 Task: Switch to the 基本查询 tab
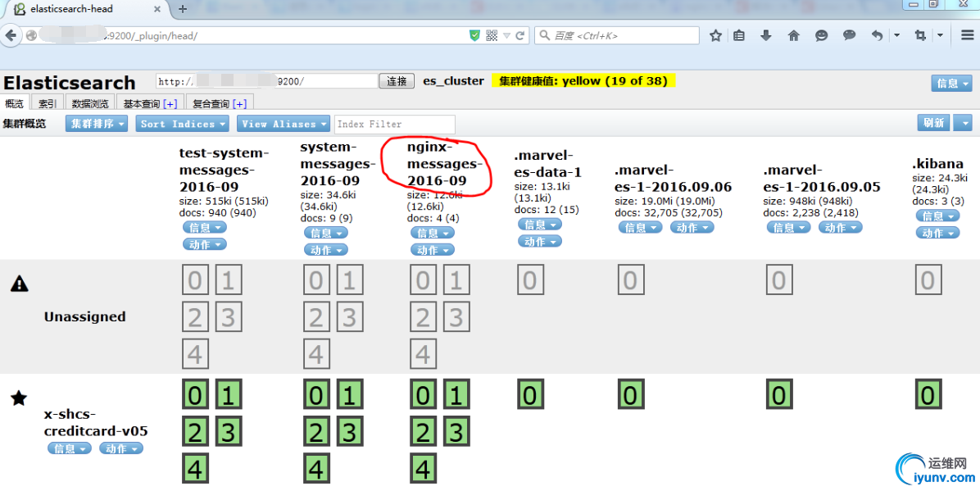point(150,103)
